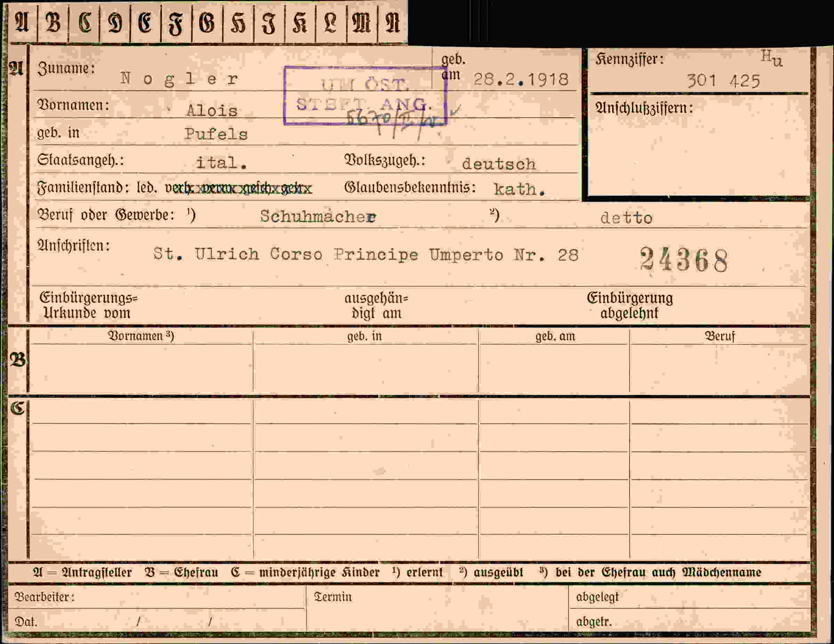Click the 'Glaubensbekenntnis:' label
834x644 pixels.
click(x=410, y=188)
